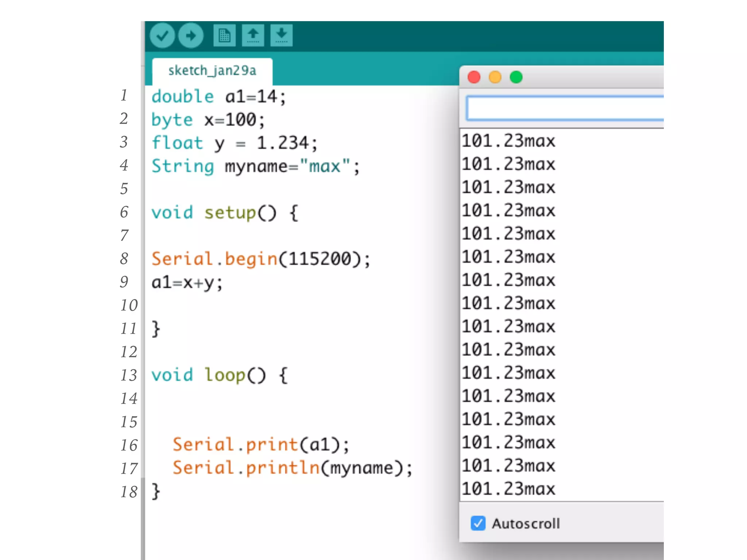Focus the serial monitor send input field
The height and width of the screenshot is (560, 747).
[565, 108]
